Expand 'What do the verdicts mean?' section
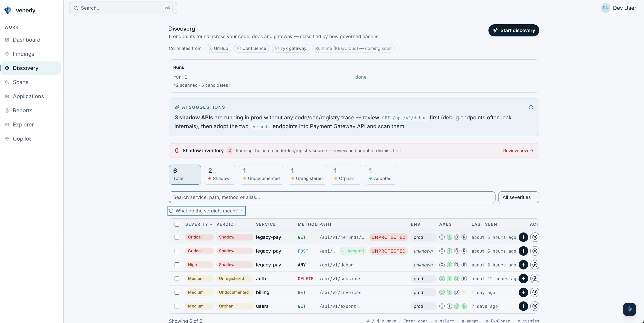Viewport: 644px width, 323px height. click(x=206, y=211)
